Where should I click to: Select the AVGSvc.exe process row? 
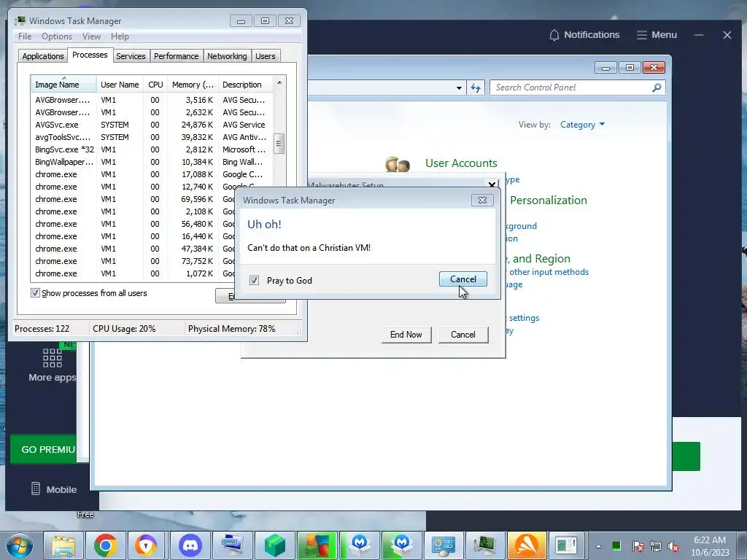(152, 125)
